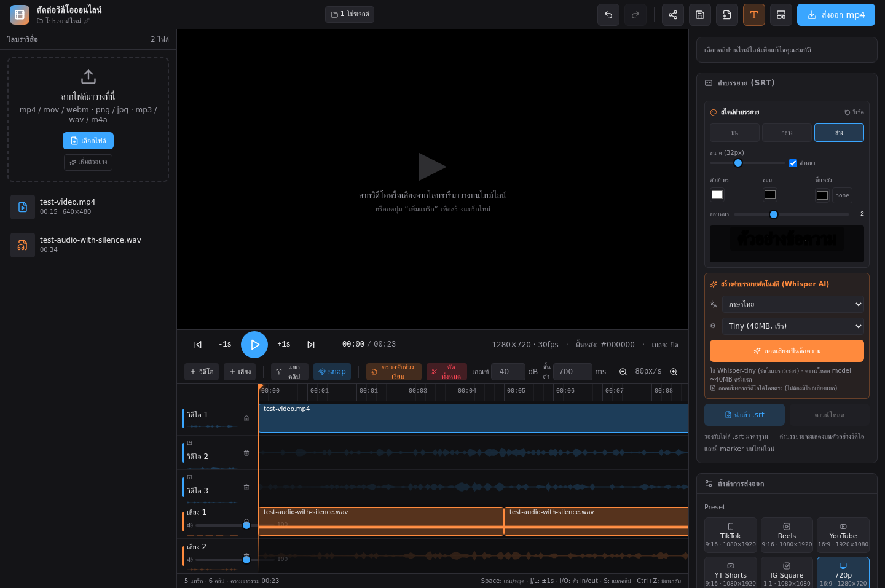Open the ภาษาไทย language dropdown

point(793,304)
